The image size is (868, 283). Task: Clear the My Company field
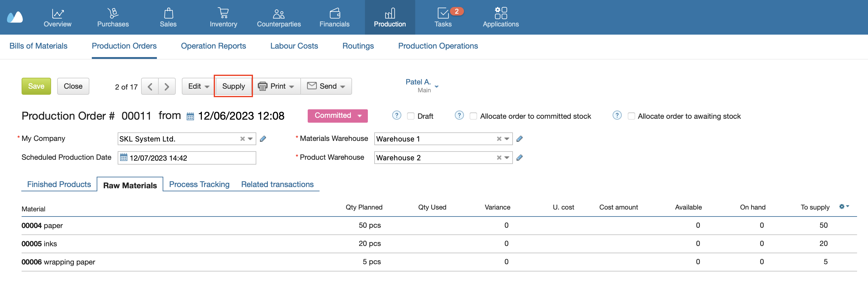click(242, 139)
